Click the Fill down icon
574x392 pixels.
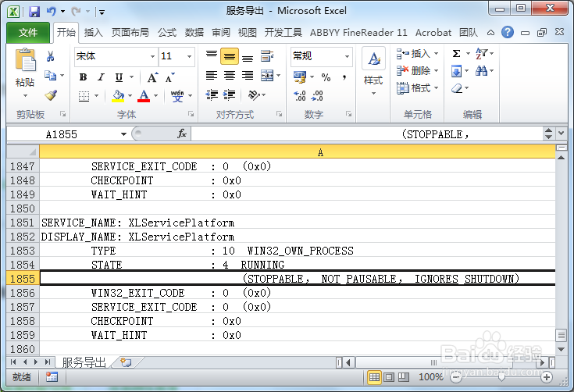pyautogui.click(x=457, y=70)
